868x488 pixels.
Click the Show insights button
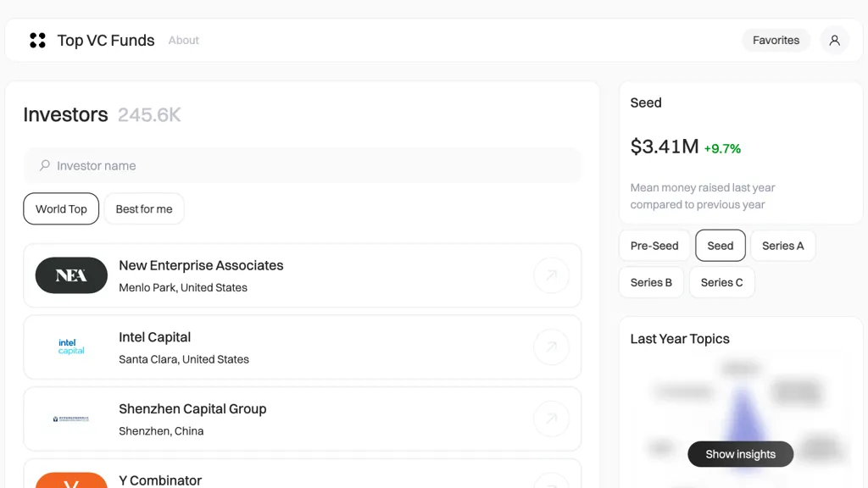pyautogui.click(x=740, y=454)
